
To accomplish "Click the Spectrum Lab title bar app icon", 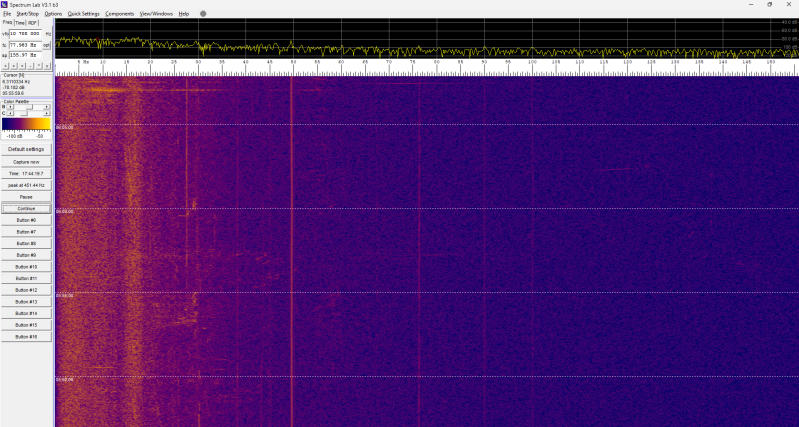I will click(4, 5).
